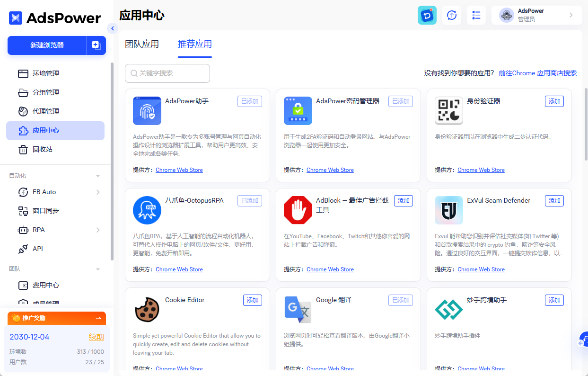
Task: Click the ExVul Scam Defender logo
Action: click(449, 210)
